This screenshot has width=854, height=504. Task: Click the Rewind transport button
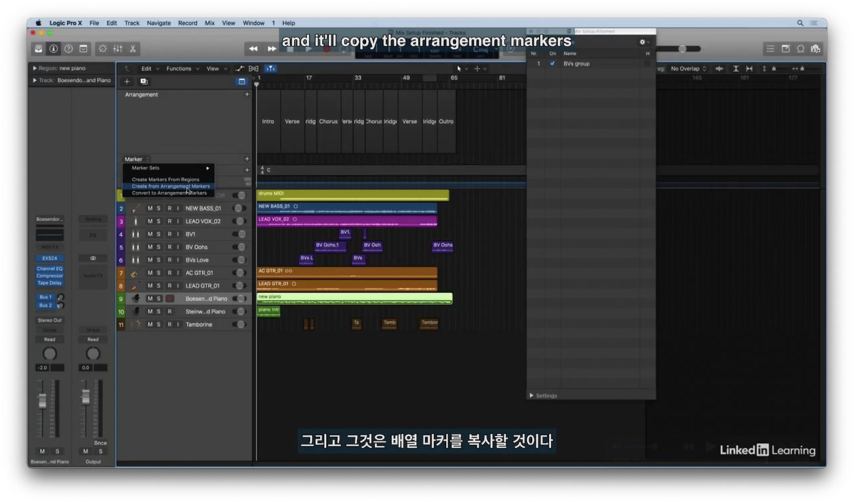click(254, 49)
